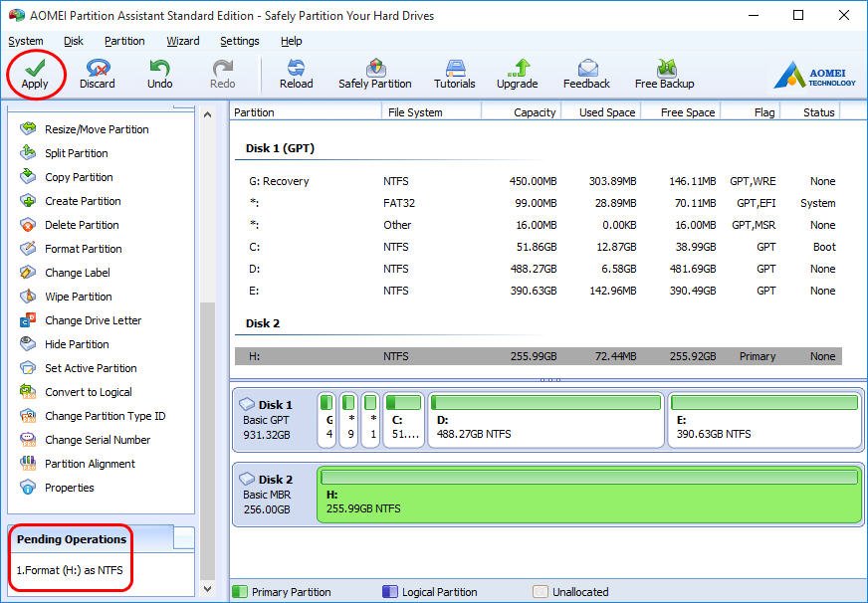This screenshot has height=603, width=868.
Task: Open the Feedback envelope icon
Action: 587,68
